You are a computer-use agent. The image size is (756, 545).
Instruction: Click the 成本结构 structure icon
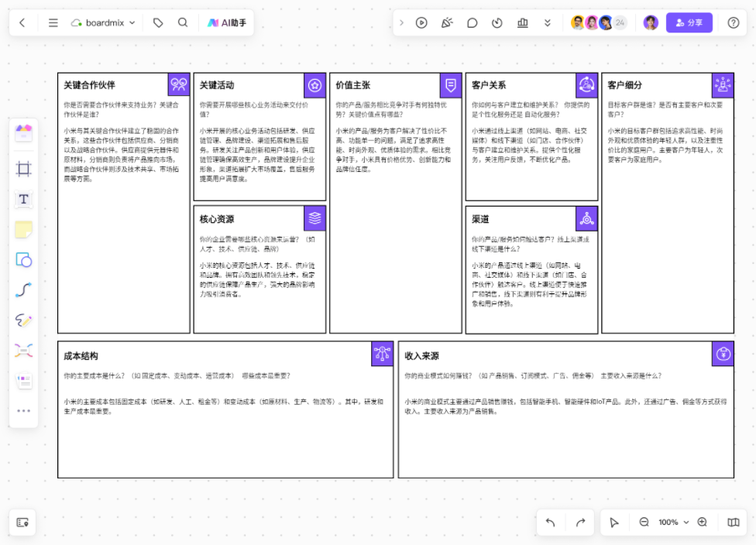coord(383,354)
